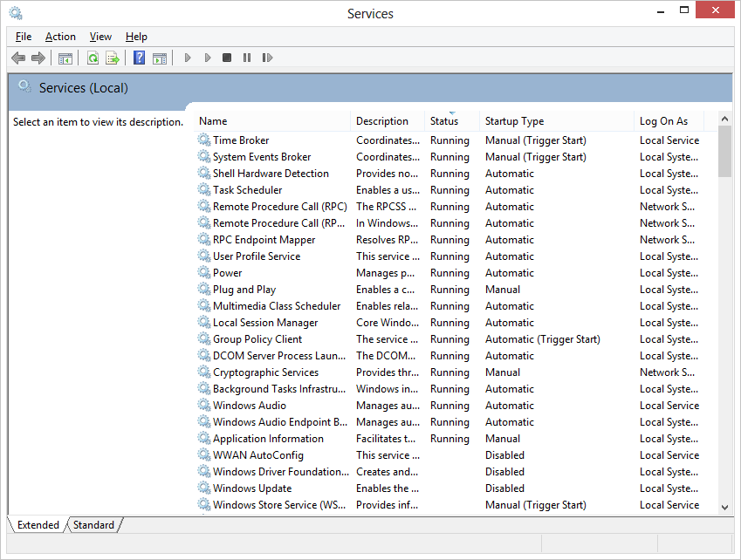Image resolution: width=741 pixels, height=560 pixels.
Task: Click 'Automatic (Trigger Start)' startup type cell
Action: click(543, 339)
